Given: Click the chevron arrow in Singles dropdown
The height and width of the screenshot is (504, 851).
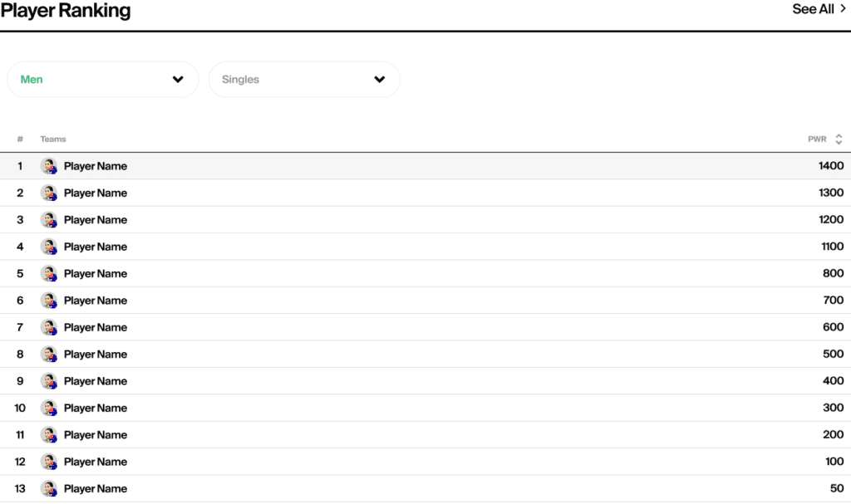Looking at the screenshot, I should pos(380,80).
